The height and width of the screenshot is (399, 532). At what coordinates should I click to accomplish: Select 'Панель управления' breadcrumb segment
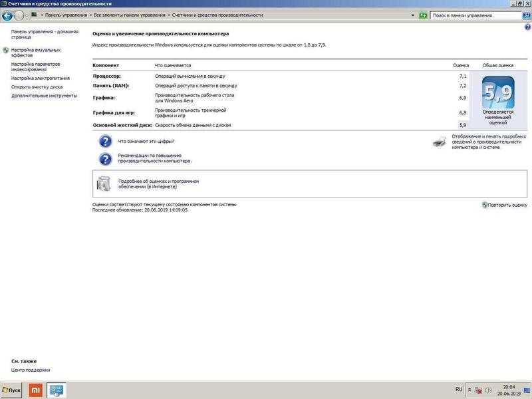pos(66,15)
